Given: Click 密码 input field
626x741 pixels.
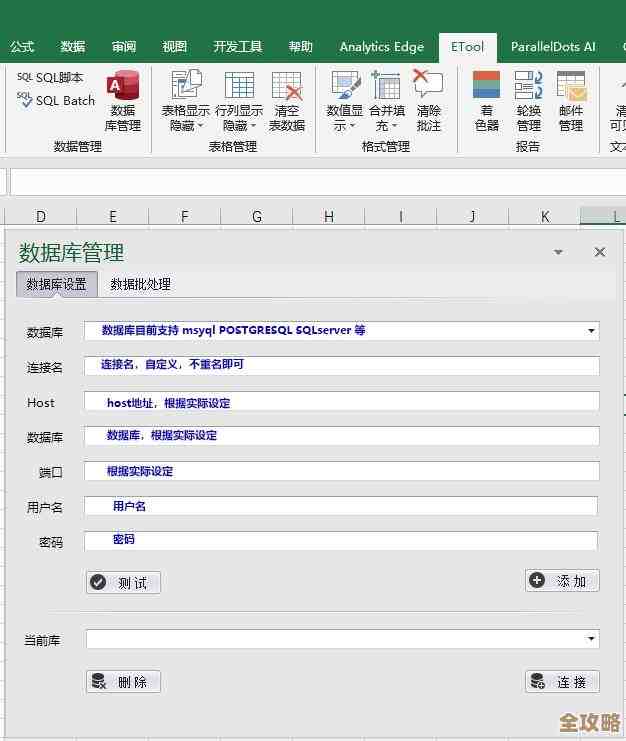Looking at the screenshot, I should tap(341, 541).
